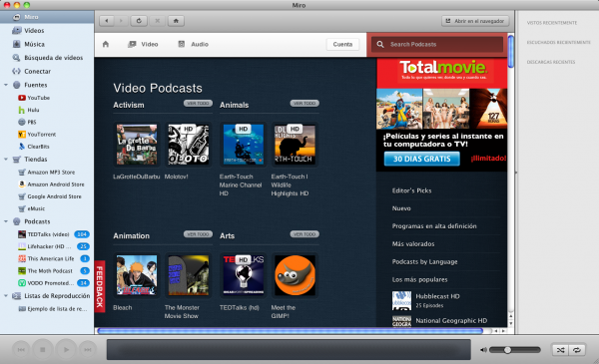The width and height of the screenshot is (599, 364).
Task: Click VER TODO for Arts
Action: (x=304, y=234)
